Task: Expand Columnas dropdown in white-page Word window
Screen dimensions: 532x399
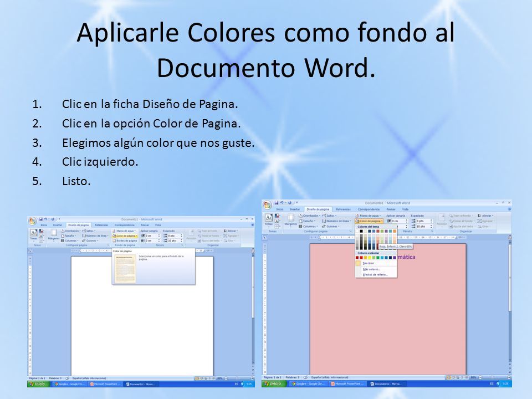Action: [70, 241]
